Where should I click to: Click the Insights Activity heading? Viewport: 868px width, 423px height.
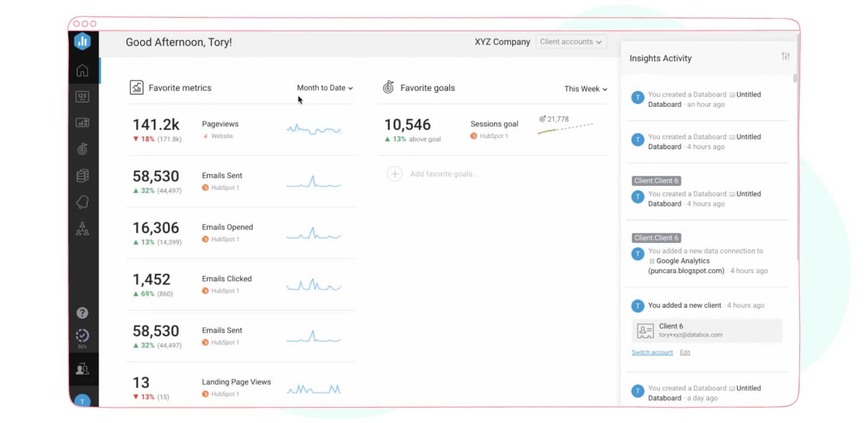click(x=660, y=58)
